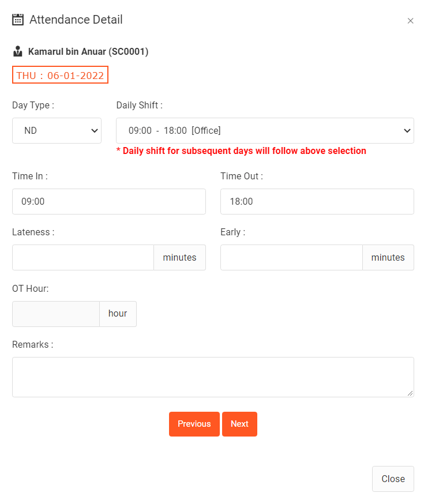Click the Daily Shift dropdown chevron
Screen dimensions: 424x504
407,130
